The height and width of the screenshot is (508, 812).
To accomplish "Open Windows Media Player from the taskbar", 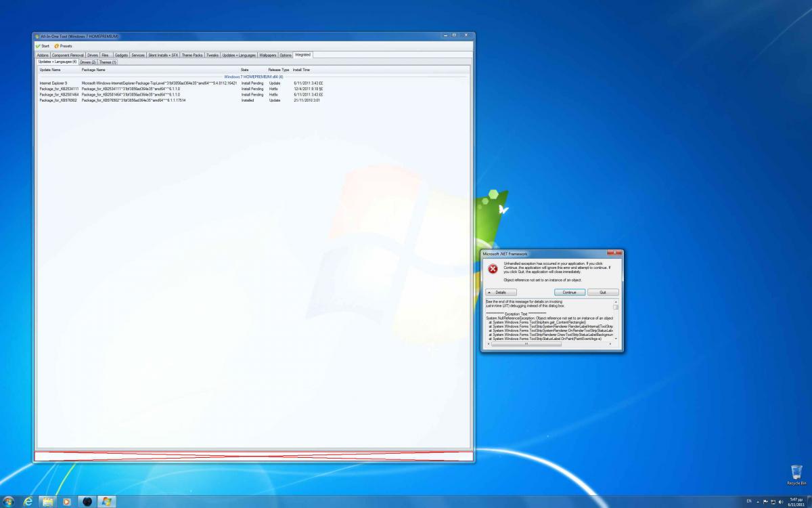I will pos(67,501).
